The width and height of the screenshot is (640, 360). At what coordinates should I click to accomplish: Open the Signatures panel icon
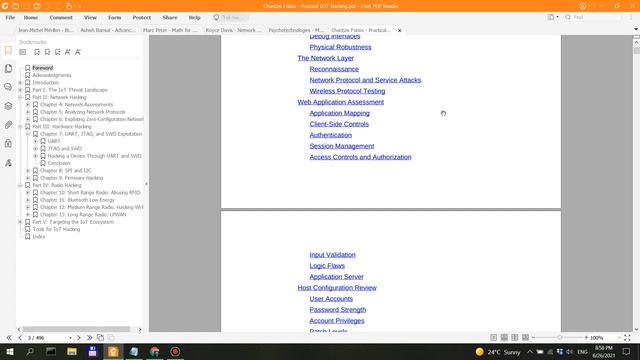(8, 162)
